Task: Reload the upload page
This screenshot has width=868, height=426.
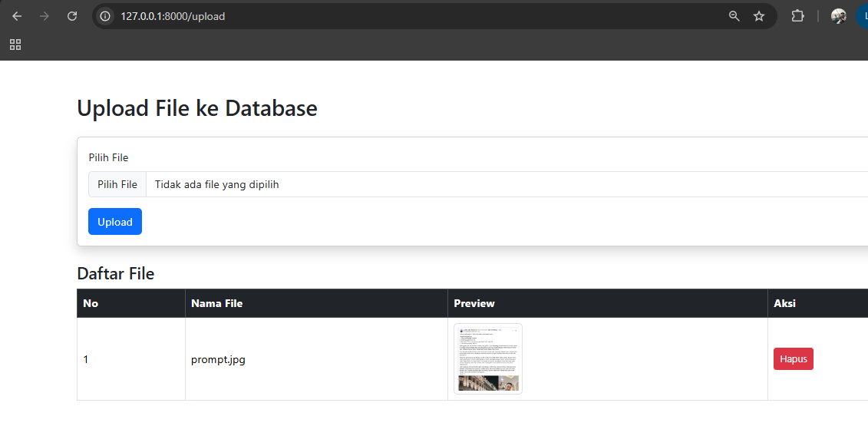Action: tap(72, 16)
